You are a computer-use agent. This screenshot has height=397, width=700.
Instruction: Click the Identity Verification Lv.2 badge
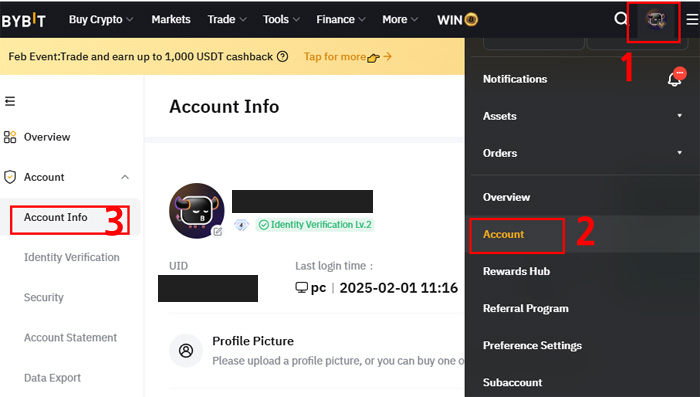(x=315, y=225)
